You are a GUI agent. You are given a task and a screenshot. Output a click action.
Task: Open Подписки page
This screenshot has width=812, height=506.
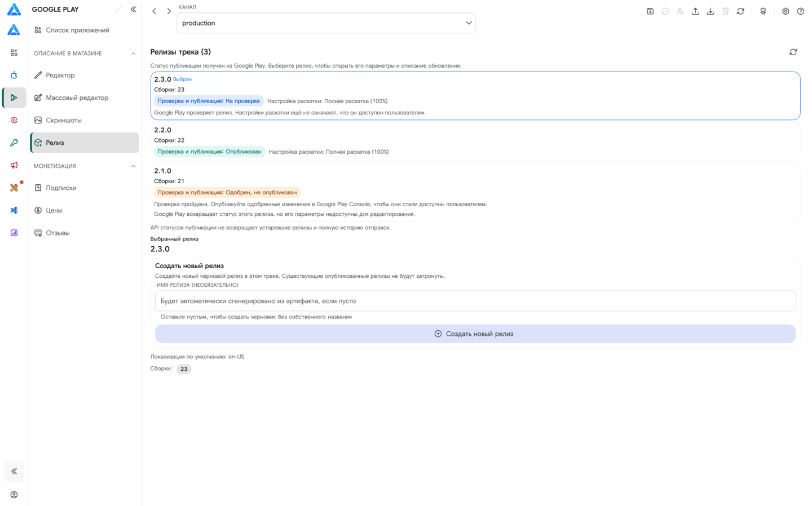(x=85, y=188)
